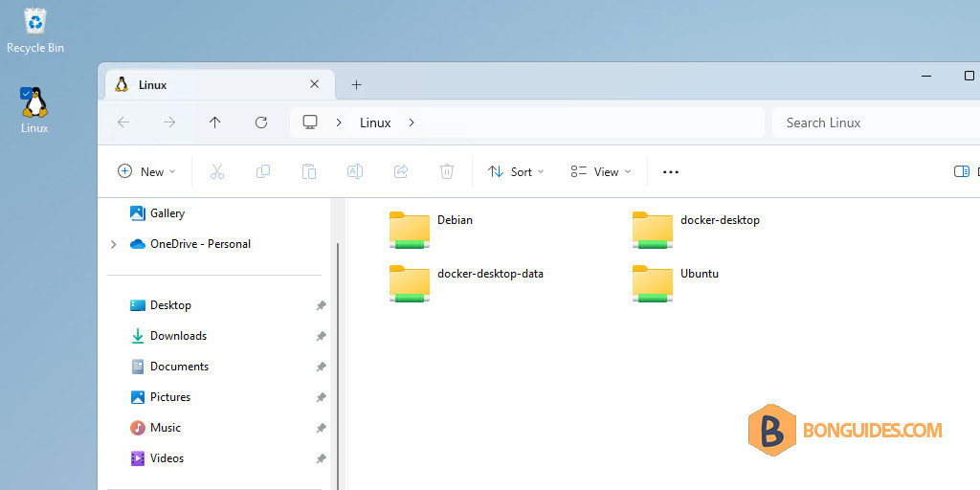Image resolution: width=980 pixels, height=490 pixels.
Task: Click the Cut scissors icon
Action: point(217,171)
